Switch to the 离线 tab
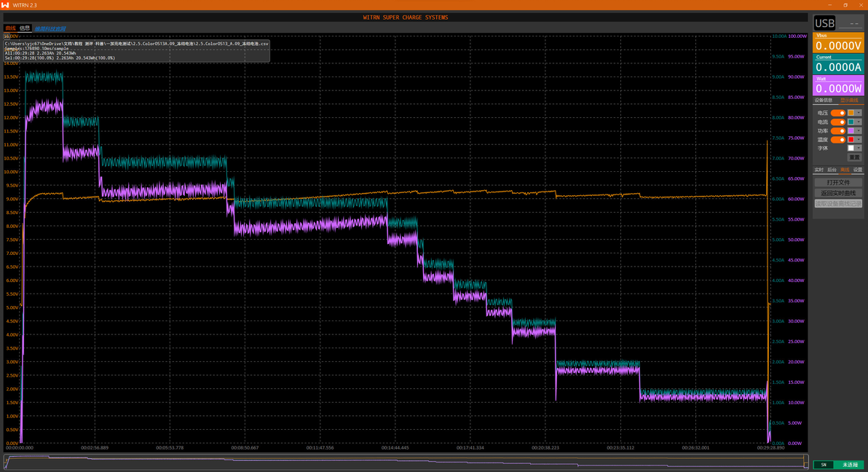The image size is (868, 472). (844, 170)
